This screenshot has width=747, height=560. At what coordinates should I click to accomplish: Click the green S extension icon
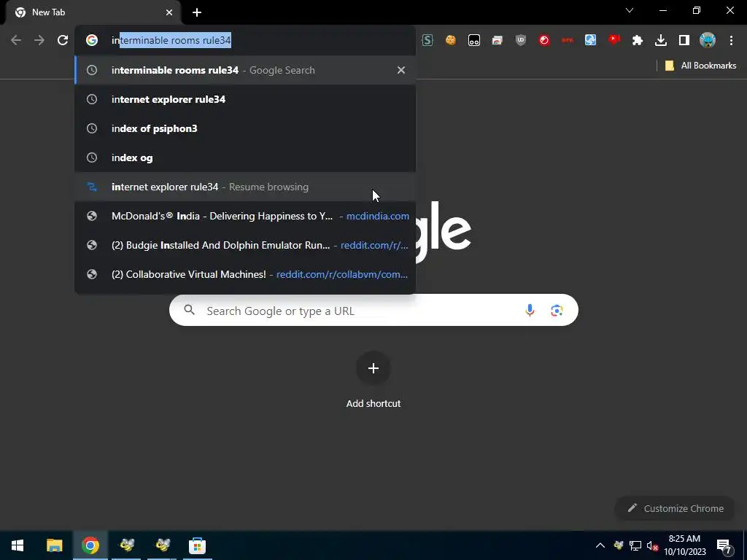pos(427,41)
